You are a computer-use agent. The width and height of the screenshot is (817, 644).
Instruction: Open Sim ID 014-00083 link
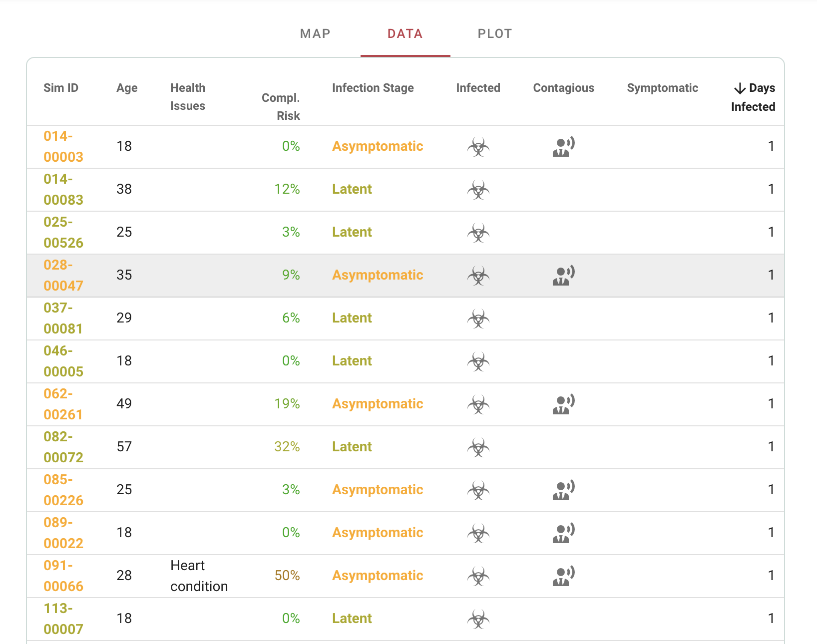(x=63, y=190)
